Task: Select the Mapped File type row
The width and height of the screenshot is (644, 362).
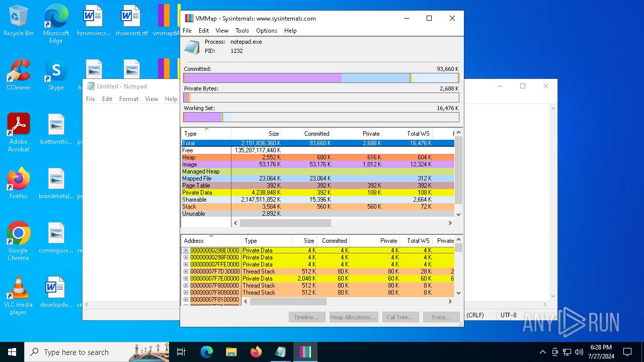Action: 318,178
